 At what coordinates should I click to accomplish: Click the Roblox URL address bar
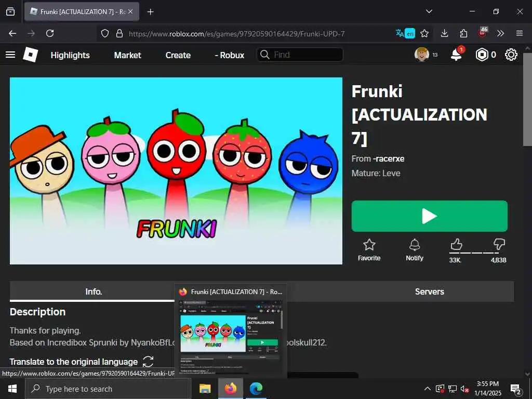point(236,34)
